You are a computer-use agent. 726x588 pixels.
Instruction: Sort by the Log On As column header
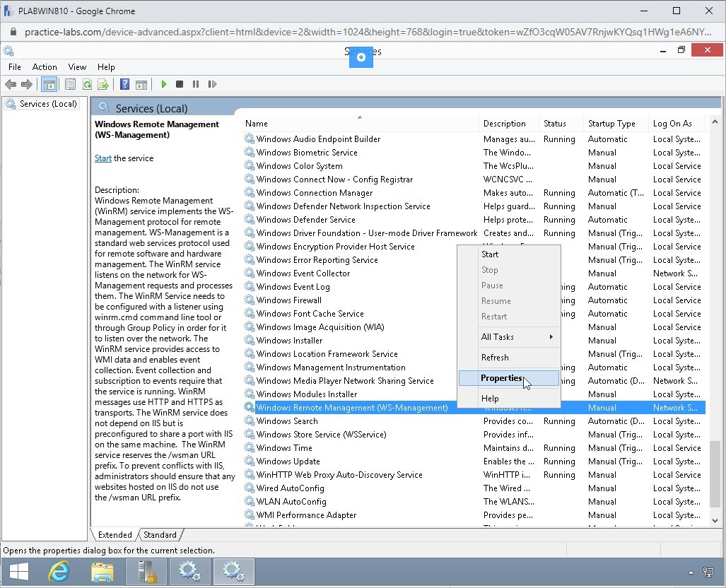(x=677, y=124)
